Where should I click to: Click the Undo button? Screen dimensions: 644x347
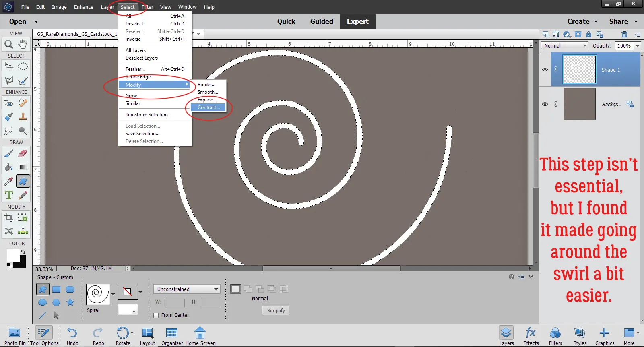[72, 336]
